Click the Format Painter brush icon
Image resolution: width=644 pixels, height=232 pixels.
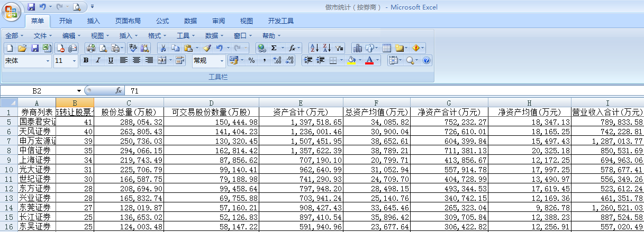[207, 48]
